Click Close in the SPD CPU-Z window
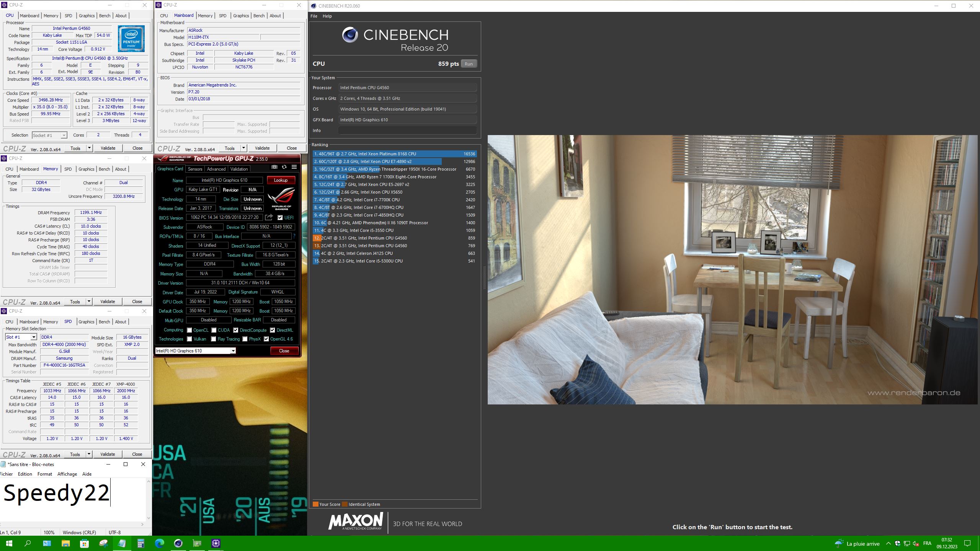Screen dimensions: 980x551 pyautogui.click(x=137, y=454)
